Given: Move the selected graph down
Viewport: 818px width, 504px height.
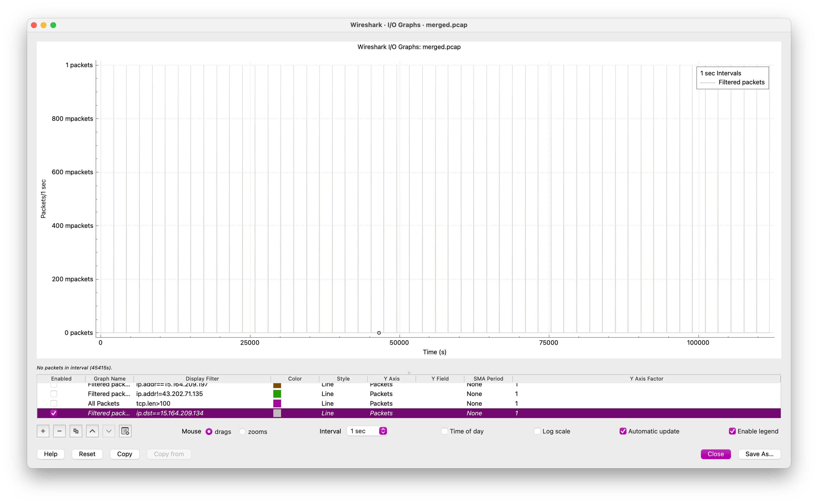Looking at the screenshot, I should [108, 431].
